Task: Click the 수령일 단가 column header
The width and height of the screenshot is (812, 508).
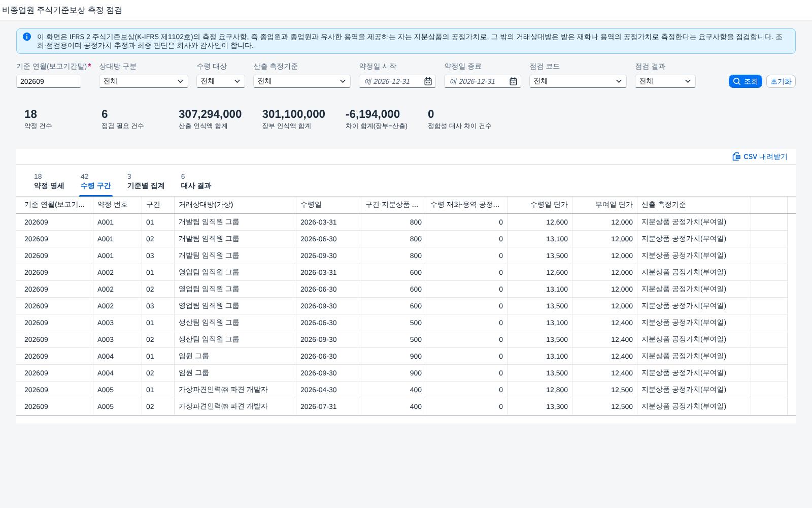Action: (539, 205)
